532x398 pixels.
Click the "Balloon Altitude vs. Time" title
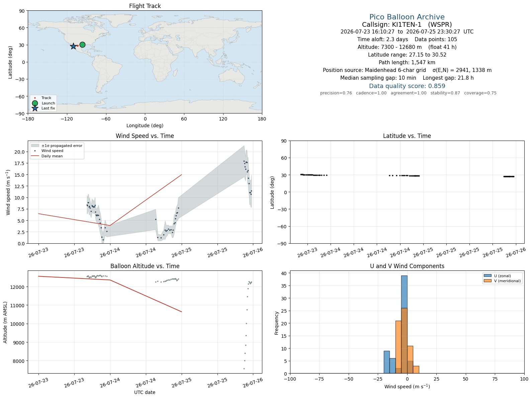(145, 266)
